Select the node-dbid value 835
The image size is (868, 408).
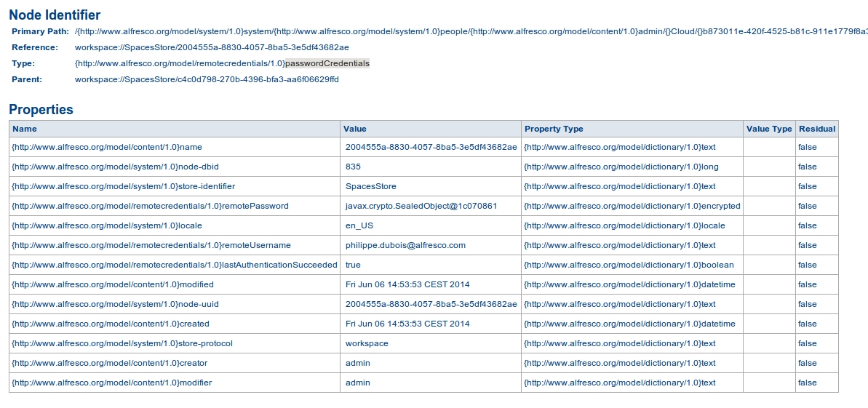(353, 167)
